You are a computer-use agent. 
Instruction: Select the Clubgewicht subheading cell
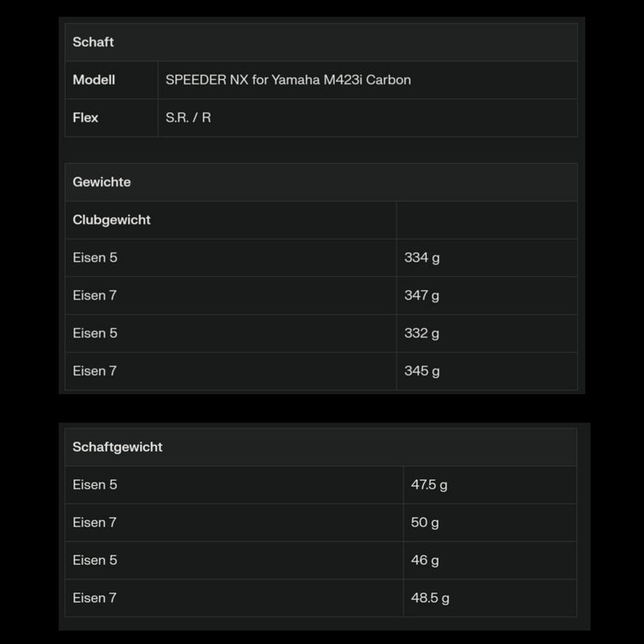(x=112, y=220)
